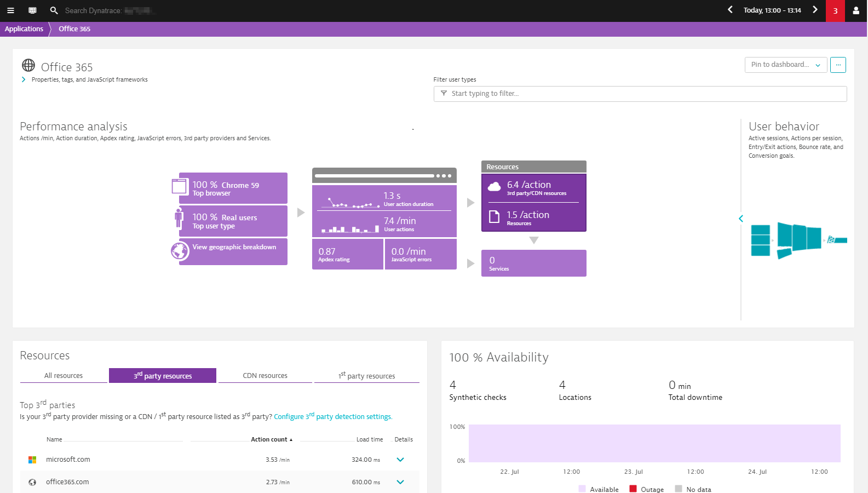Open the 0.0 /min JavaScript errors tile
The width and height of the screenshot is (868, 493).
pos(421,254)
